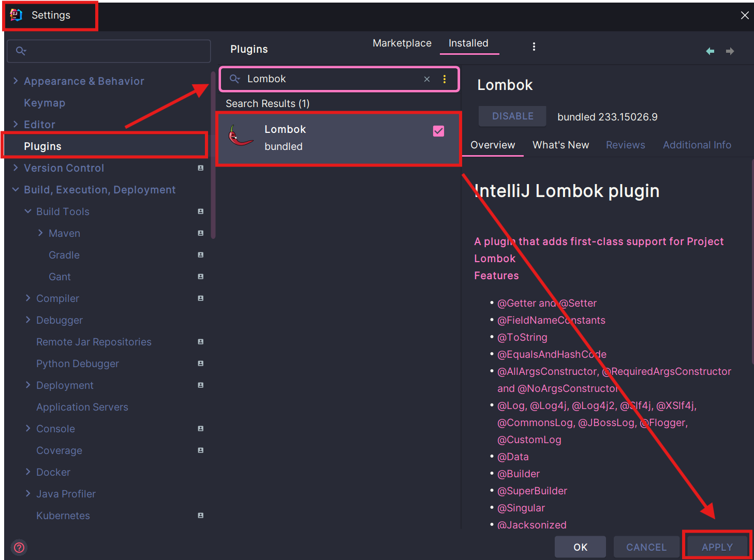
Task: Disable the Lombok plugin
Action: [x=512, y=116]
